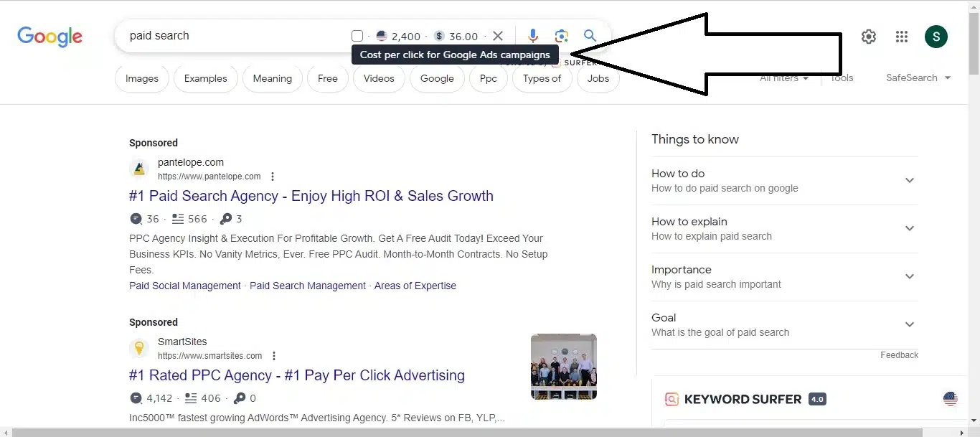Select the Videos filter chip
Image resolution: width=980 pixels, height=437 pixels.
[379, 79]
